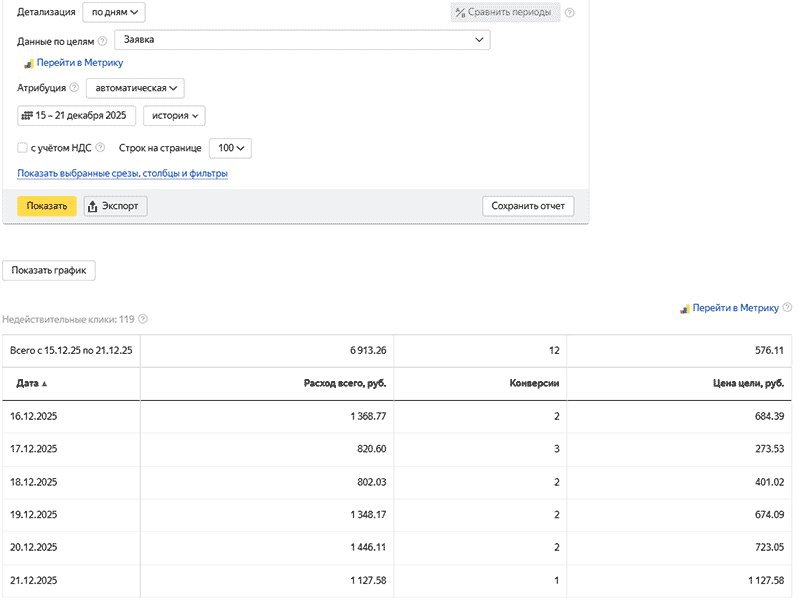Image resolution: width=800 pixels, height=602 pixels.
Task: Click help icon next to Атрибуция label
Action: 74,88
